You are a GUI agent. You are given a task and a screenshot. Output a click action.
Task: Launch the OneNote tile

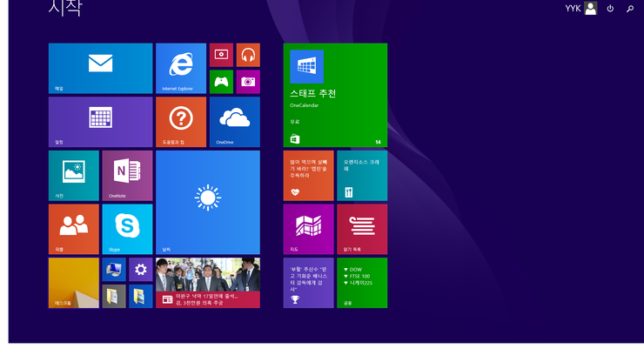pos(127,176)
